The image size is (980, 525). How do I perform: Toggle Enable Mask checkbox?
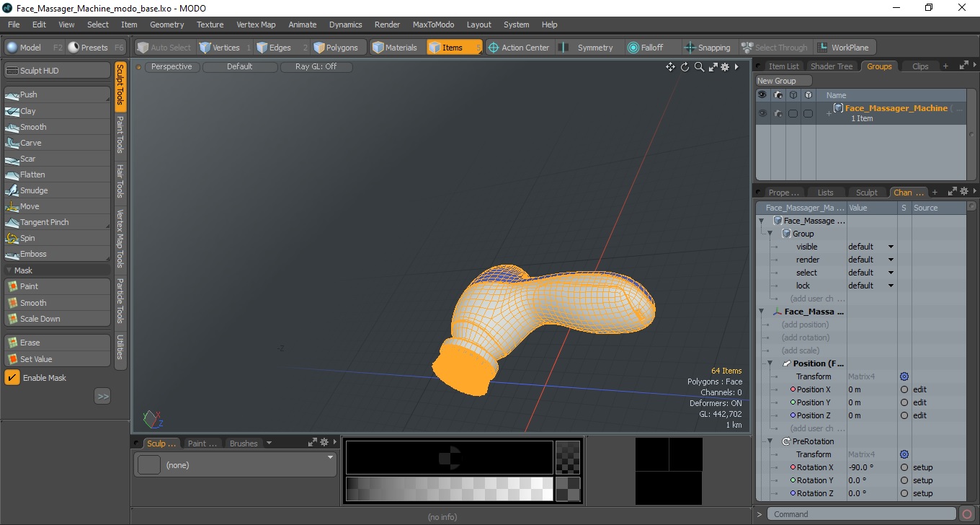[12, 377]
